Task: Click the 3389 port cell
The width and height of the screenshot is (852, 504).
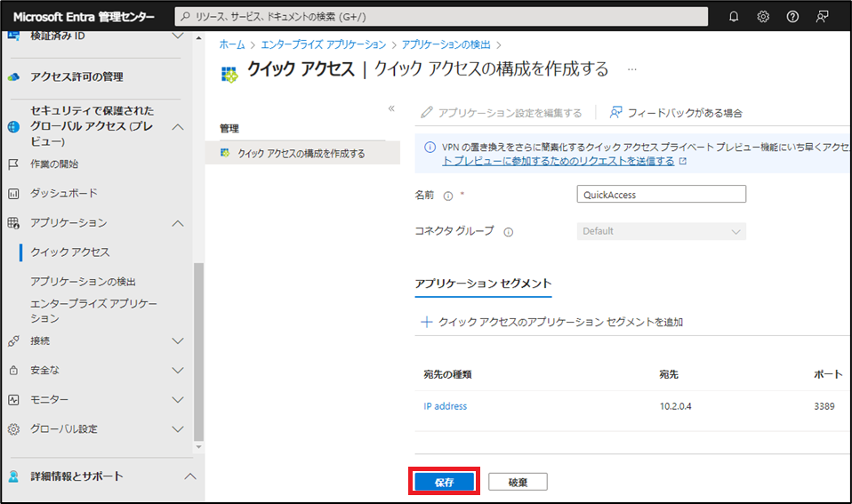Action: (x=824, y=406)
